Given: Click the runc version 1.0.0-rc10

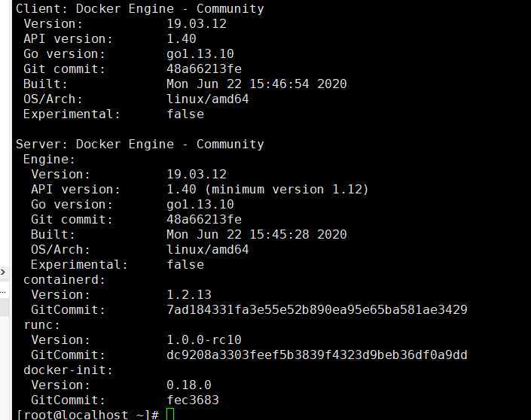Looking at the screenshot, I should tap(204, 339).
